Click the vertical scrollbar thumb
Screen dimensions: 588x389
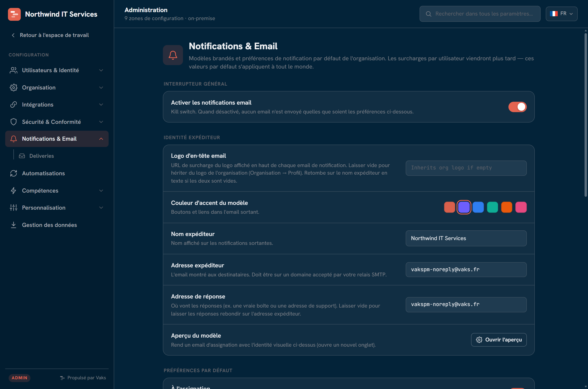click(x=586, y=115)
